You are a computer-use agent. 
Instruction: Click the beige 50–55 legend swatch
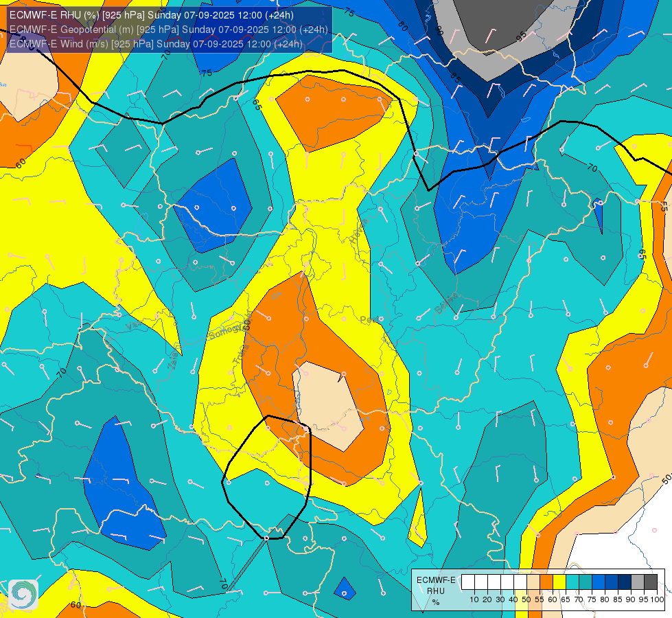533,582
